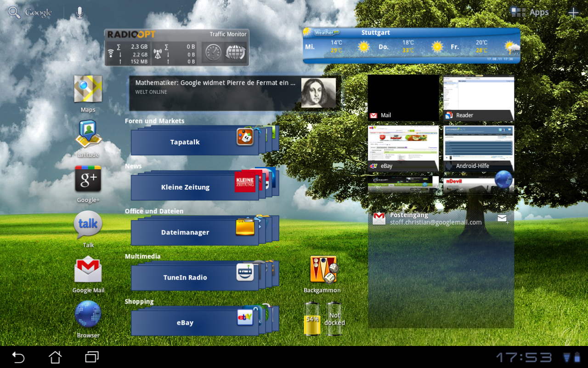Open the Backgammon game icon
588x368 pixels.
click(x=323, y=270)
